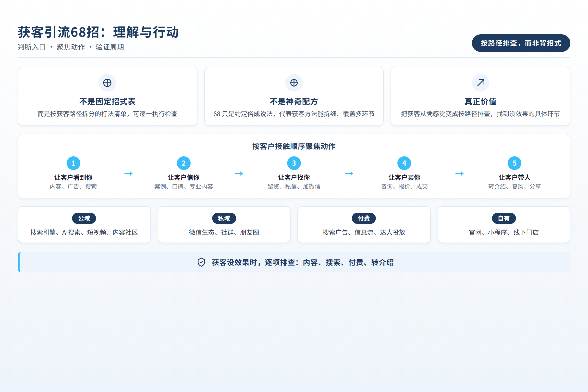
Task: Click the card title 不是神奇配方
Action: [294, 101]
